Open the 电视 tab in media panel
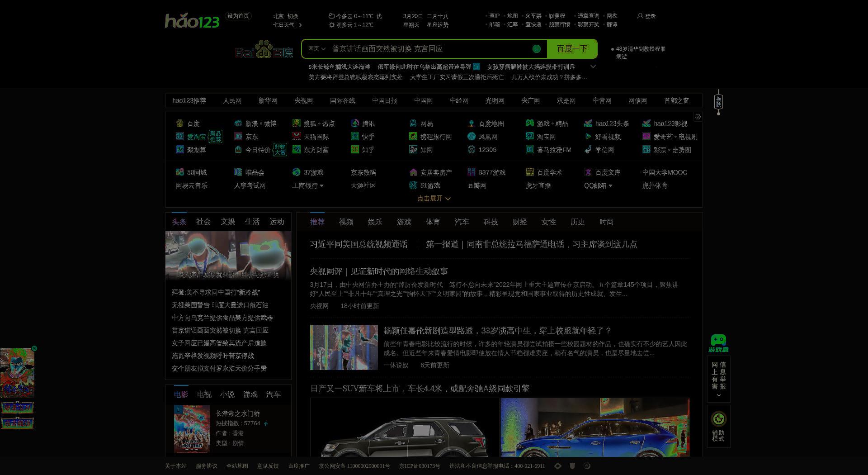The image size is (868, 475). pos(204,394)
